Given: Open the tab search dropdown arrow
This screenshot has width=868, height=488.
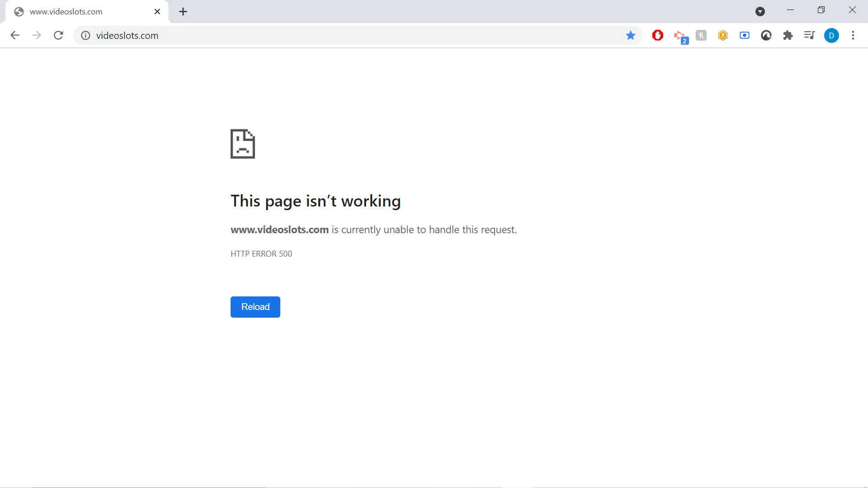Looking at the screenshot, I should tap(760, 12).
